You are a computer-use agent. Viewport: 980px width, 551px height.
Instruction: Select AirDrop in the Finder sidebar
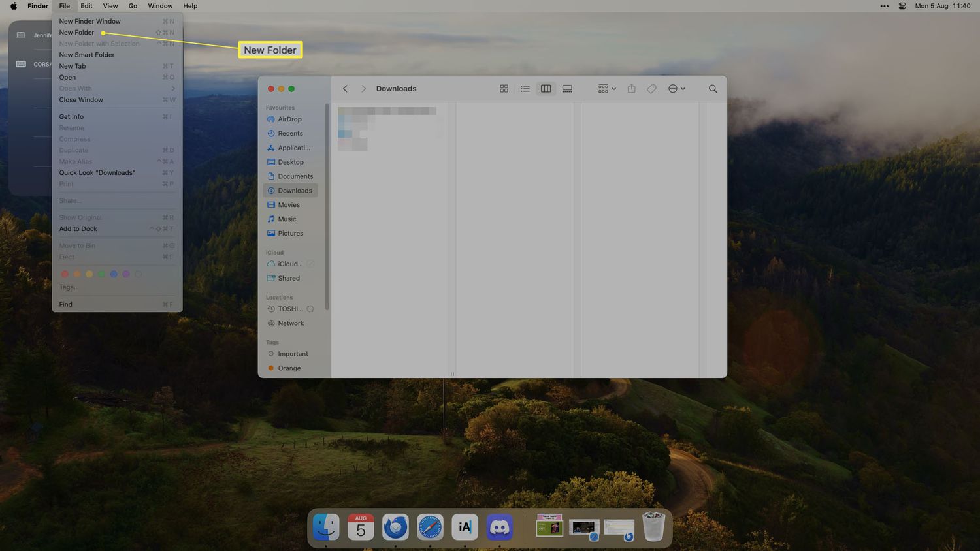pyautogui.click(x=289, y=119)
